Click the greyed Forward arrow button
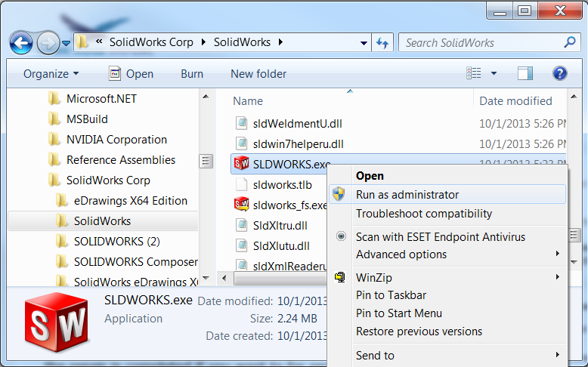 click(x=48, y=43)
